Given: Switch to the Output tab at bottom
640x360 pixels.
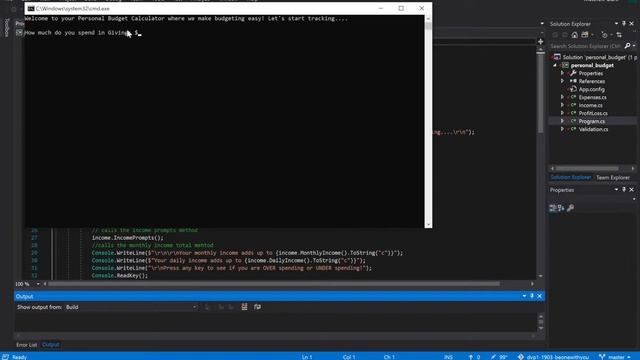Looking at the screenshot, I should click(51, 345).
